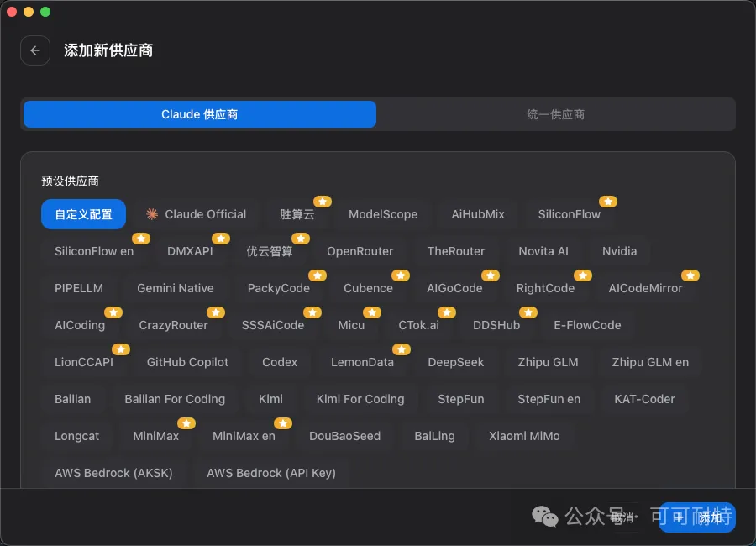
Task: Switch to 统一供应商 tab
Action: pos(555,114)
